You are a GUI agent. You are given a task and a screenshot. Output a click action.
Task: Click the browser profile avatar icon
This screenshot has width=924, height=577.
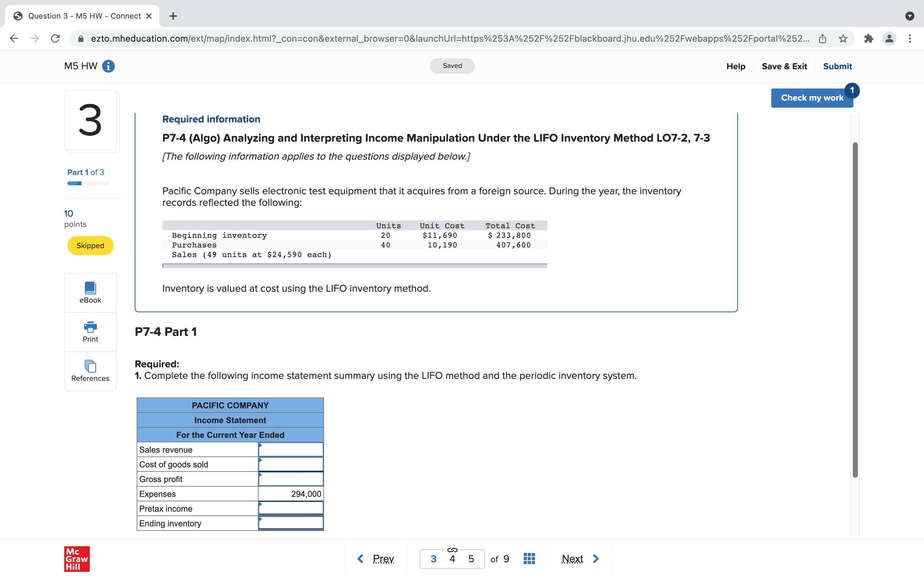pos(889,38)
